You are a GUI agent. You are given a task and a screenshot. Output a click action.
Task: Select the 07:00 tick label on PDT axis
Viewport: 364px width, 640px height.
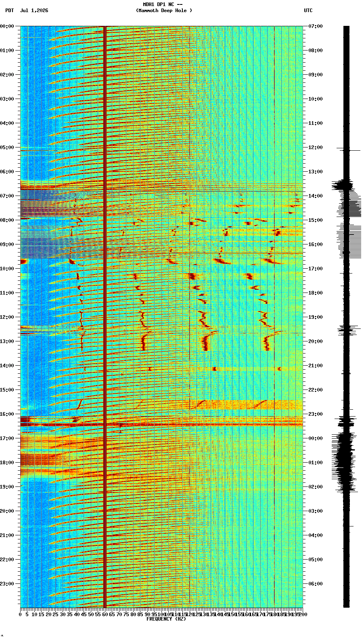(7, 196)
